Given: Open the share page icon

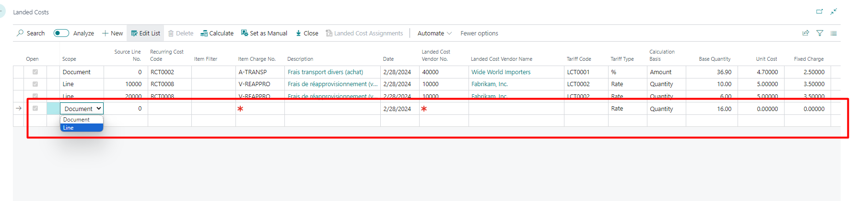Looking at the screenshot, I should pos(806,33).
